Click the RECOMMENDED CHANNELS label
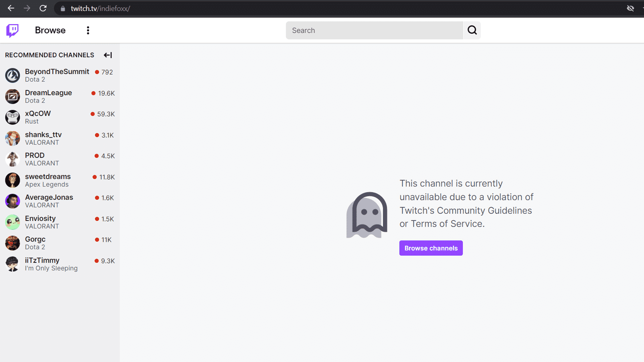This screenshot has height=362, width=644. pyautogui.click(x=50, y=55)
